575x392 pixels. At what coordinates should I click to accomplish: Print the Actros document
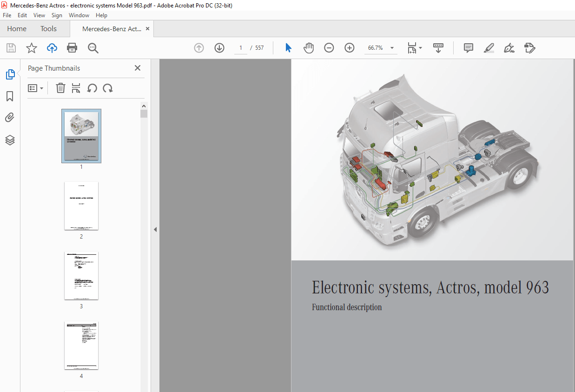pos(72,48)
